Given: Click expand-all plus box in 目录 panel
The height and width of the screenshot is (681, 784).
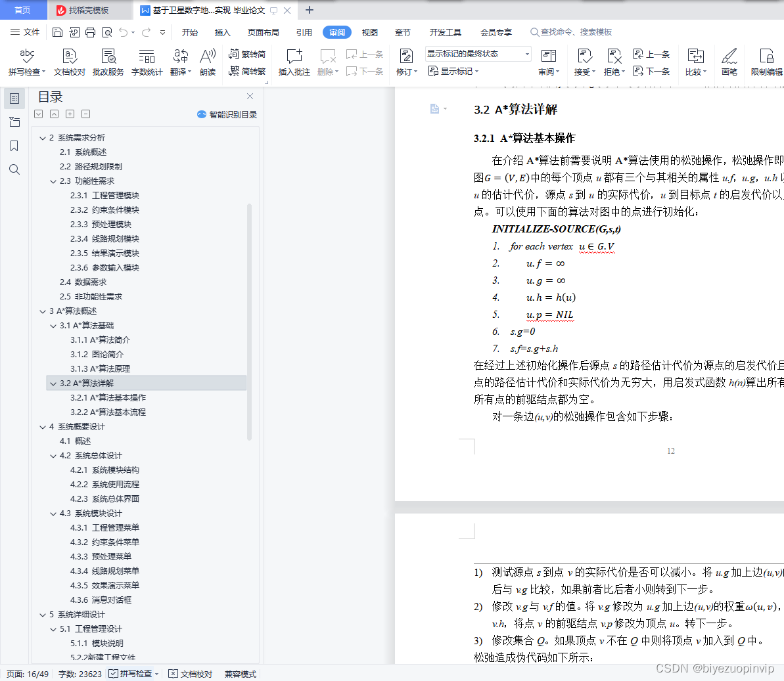Looking at the screenshot, I should (70, 114).
